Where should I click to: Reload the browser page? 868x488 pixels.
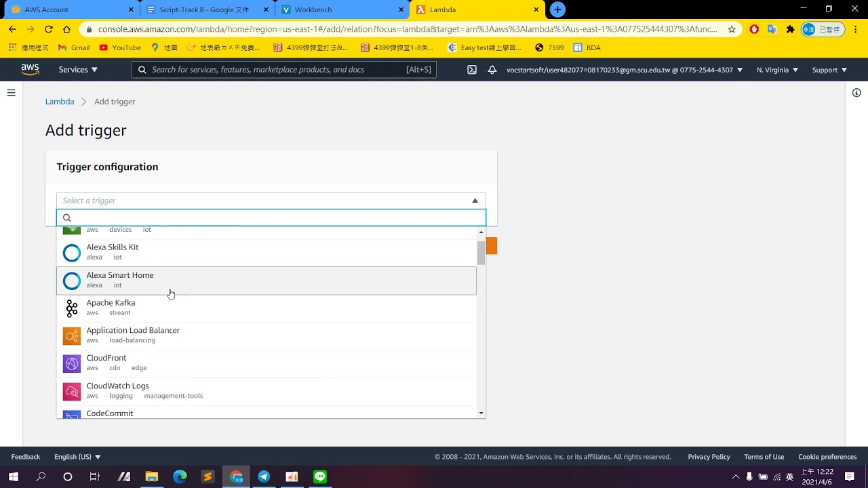point(48,29)
